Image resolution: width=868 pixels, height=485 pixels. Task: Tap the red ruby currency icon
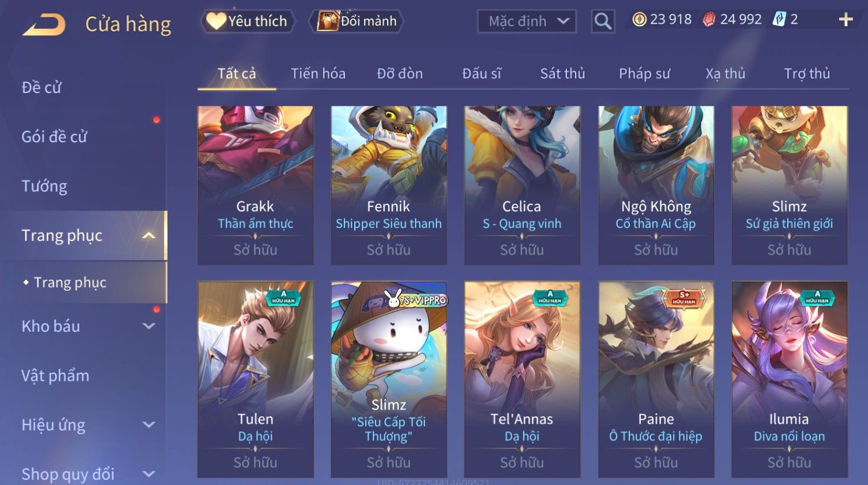click(x=709, y=20)
